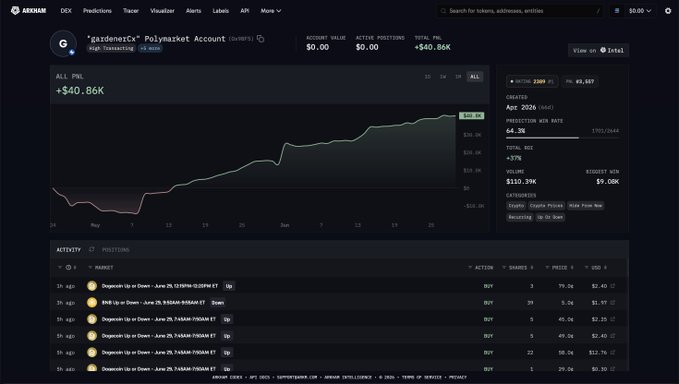Open external link for $1.97 BNB row
Viewport: 679px width, 384px height.
pos(613,303)
